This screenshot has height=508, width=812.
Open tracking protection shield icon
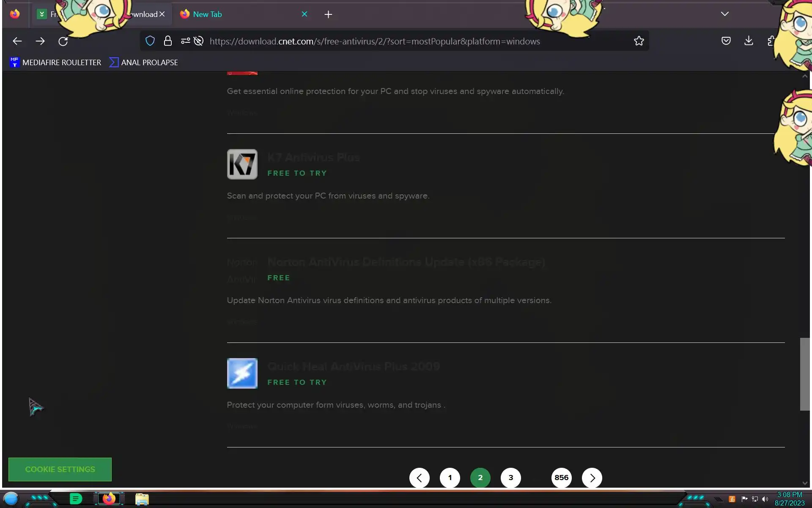pyautogui.click(x=150, y=41)
